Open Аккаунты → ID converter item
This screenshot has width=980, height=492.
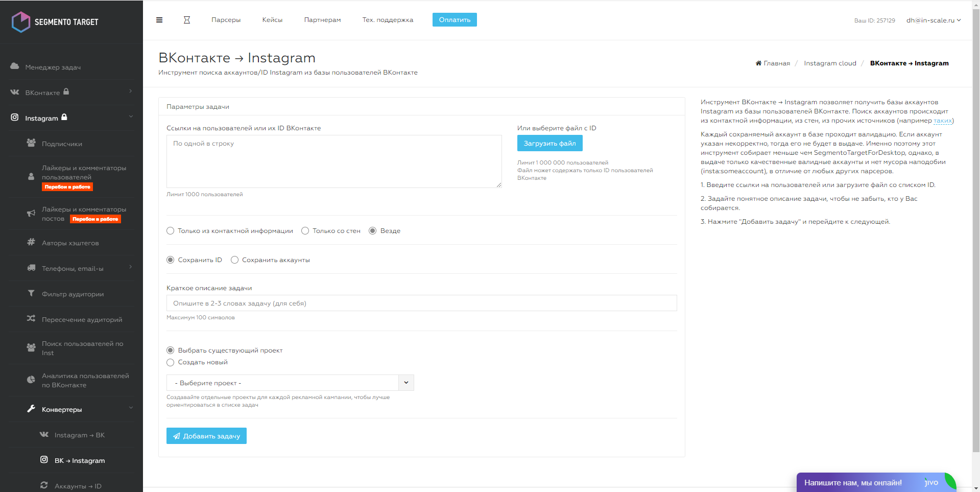pyautogui.click(x=78, y=486)
